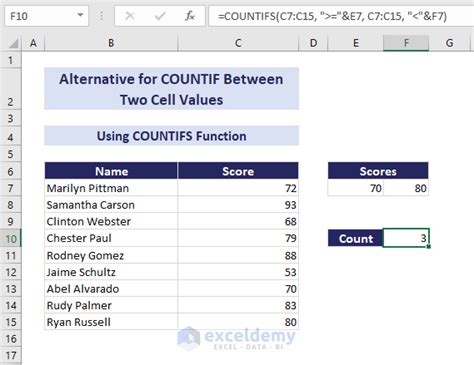Select cell containing Chester Paul
The height and width of the screenshot is (365, 474).
pyautogui.click(x=111, y=238)
